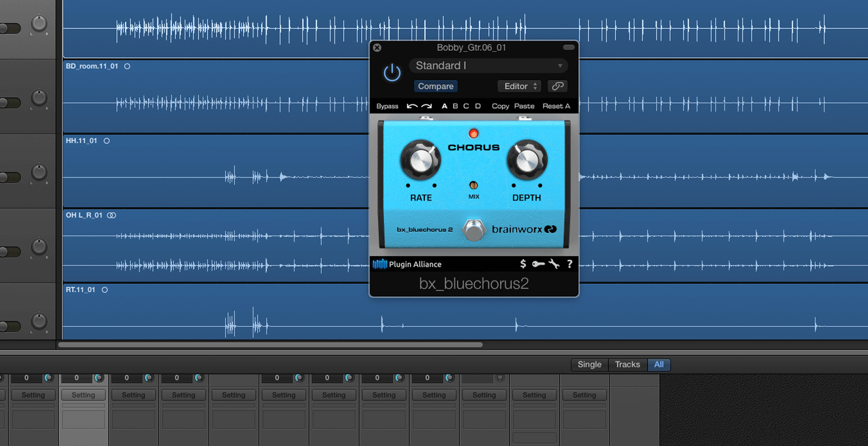Click the CHORUS label on the pedal
This screenshot has width=868, height=446.
[x=473, y=148]
